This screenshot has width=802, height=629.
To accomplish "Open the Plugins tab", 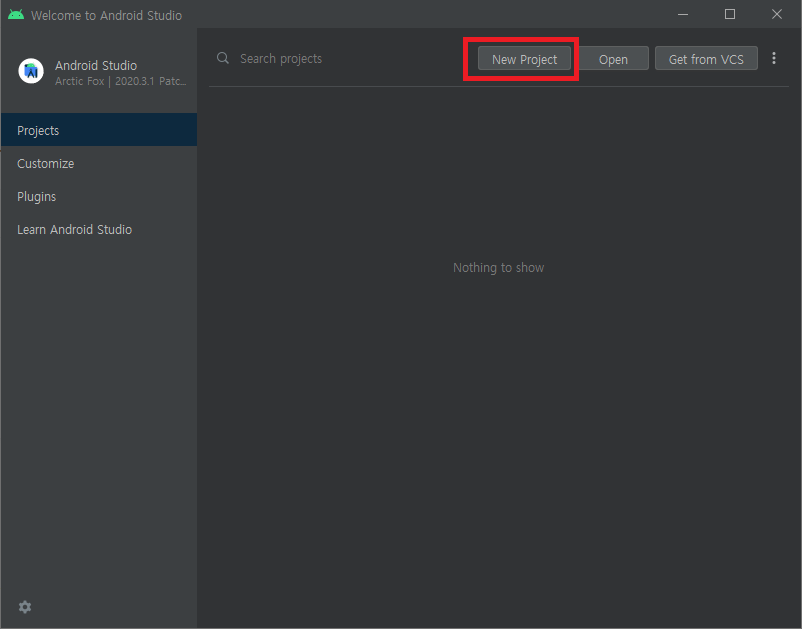I will coord(99,196).
